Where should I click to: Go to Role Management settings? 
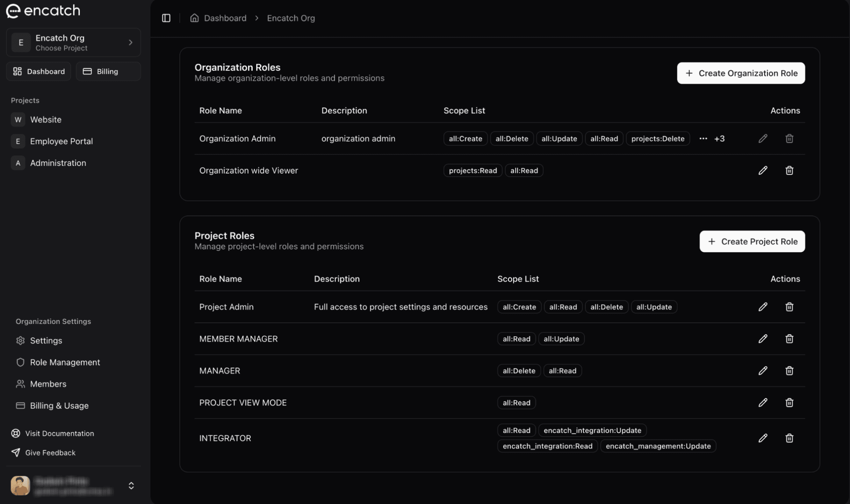click(x=65, y=362)
